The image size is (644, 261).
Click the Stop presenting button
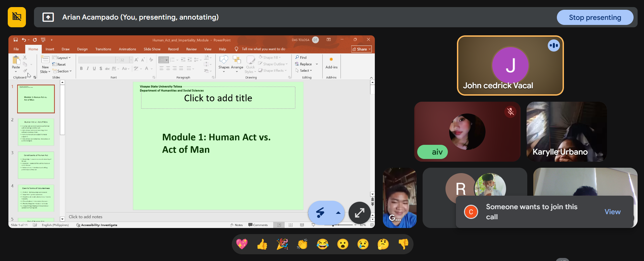(595, 18)
